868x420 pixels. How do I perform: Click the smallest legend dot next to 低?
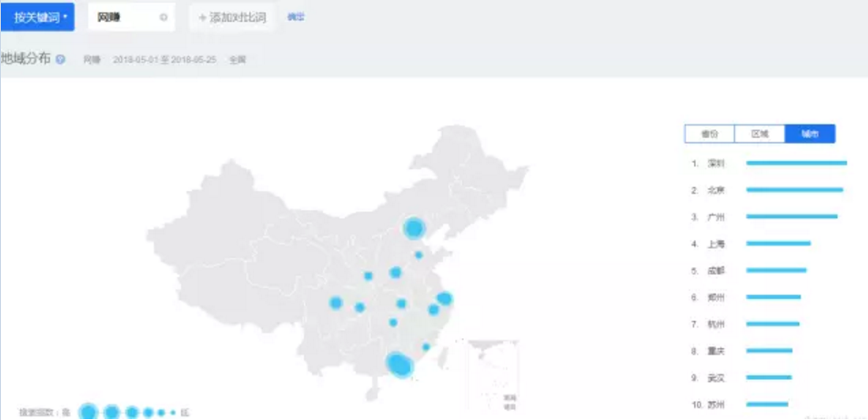pos(173,413)
